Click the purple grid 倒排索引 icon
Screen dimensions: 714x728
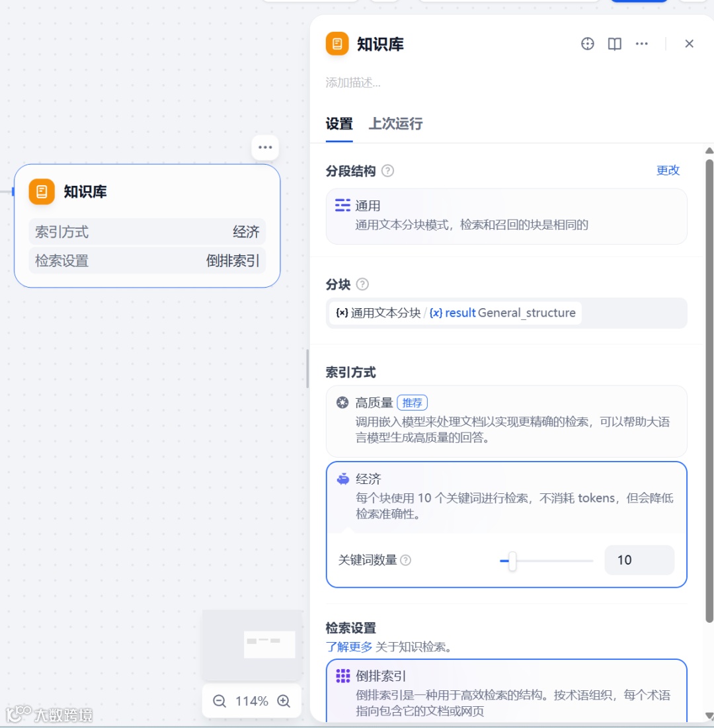[342, 676]
